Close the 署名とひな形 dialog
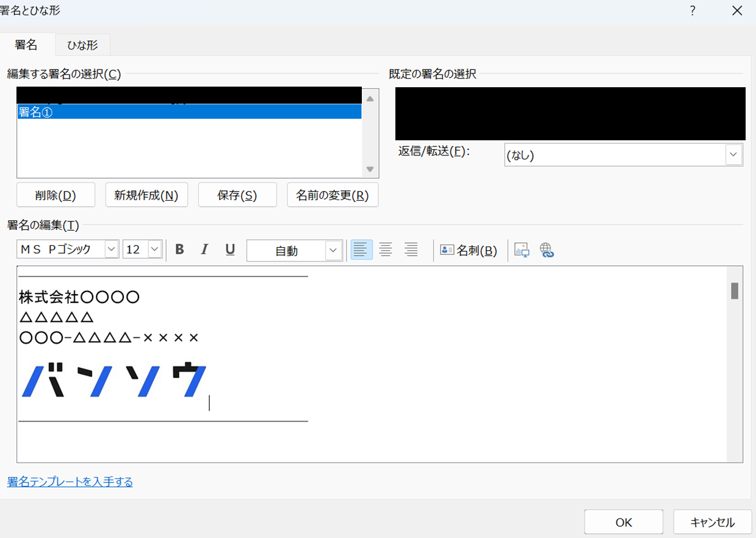The width and height of the screenshot is (756, 538). point(737,10)
